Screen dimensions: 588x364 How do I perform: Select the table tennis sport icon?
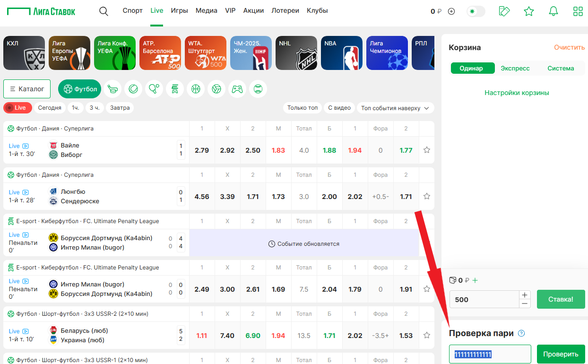click(x=154, y=89)
